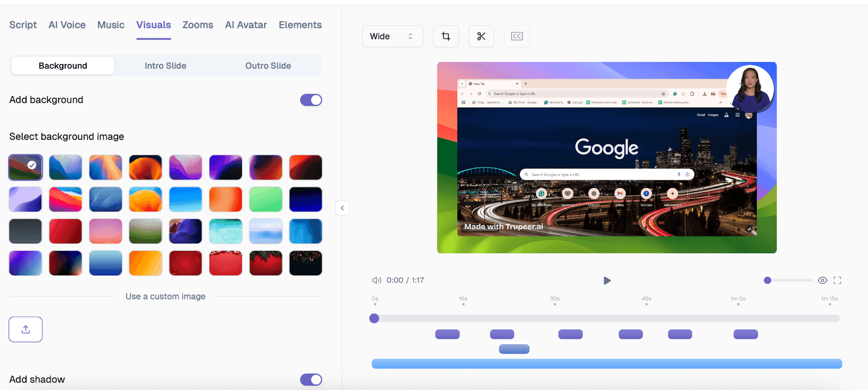Pick the dark charcoal background swatch

point(25,231)
